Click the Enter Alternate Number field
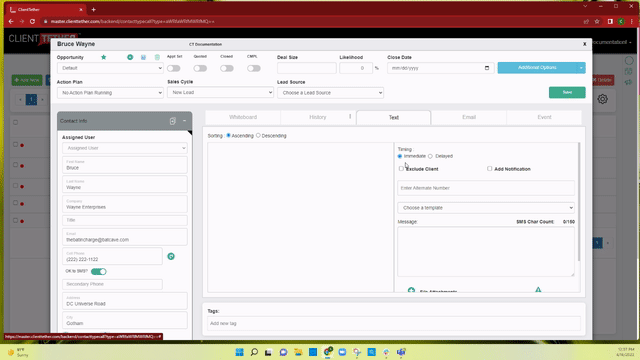Image resolution: width=640 pixels, height=360 pixels. (x=486, y=188)
